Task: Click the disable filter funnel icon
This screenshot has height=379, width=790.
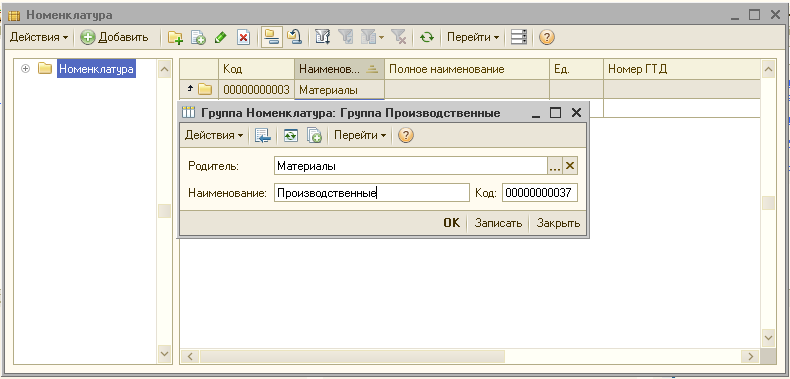Action: (x=399, y=37)
